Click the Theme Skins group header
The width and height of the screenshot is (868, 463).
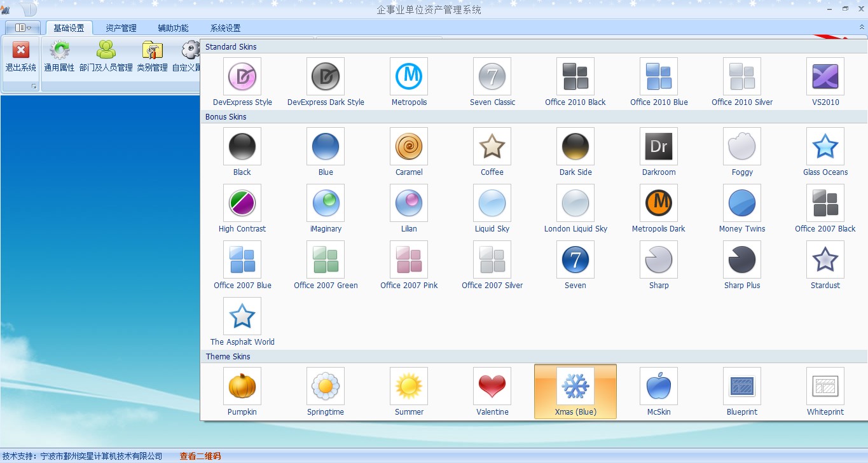point(534,357)
